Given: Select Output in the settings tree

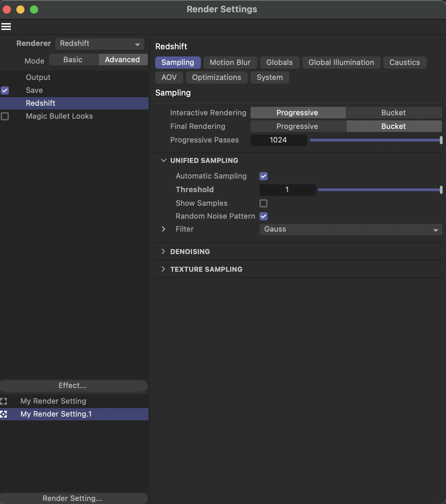Looking at the screenshot, I should tap(38, 77).
